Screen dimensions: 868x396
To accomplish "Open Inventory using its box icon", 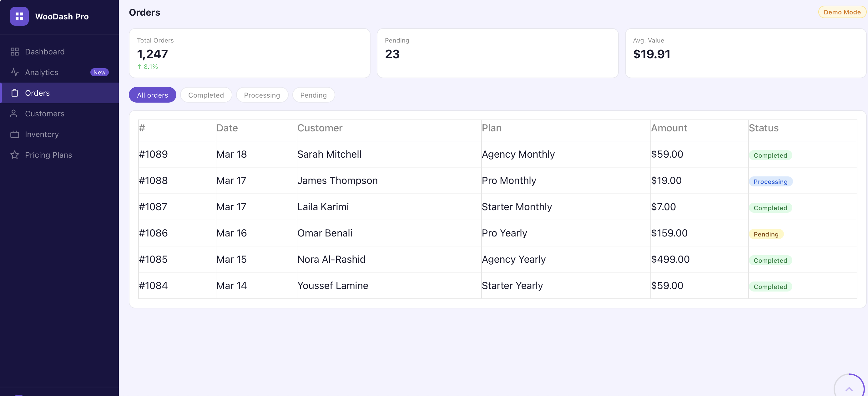I will click(x=14, y=134).
